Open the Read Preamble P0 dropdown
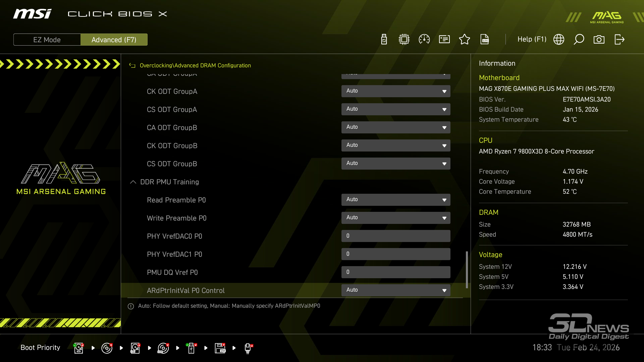Screen dimensions: 644x362 click(x=396, y=200)
